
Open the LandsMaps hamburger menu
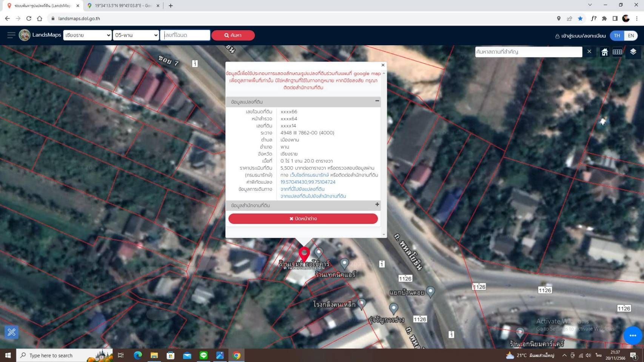[x=11, y=35]
